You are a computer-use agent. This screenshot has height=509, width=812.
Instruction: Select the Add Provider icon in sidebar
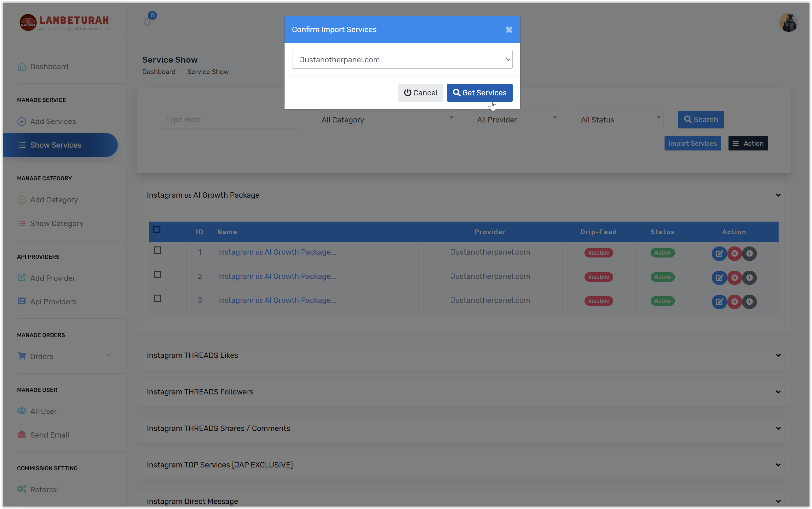point(21,278)
